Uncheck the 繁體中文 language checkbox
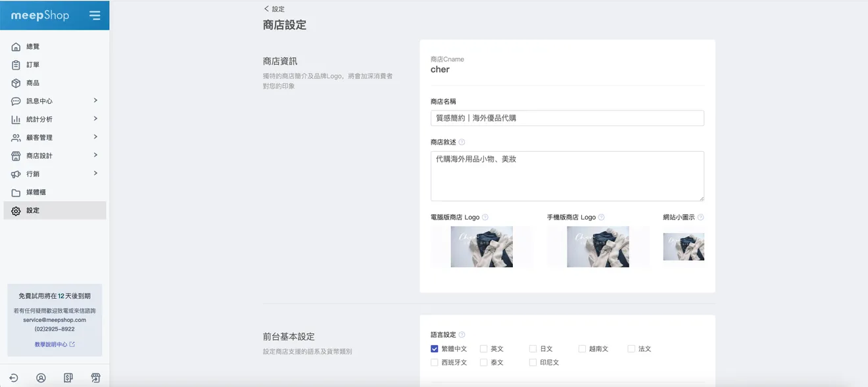 tap(434, 349)
